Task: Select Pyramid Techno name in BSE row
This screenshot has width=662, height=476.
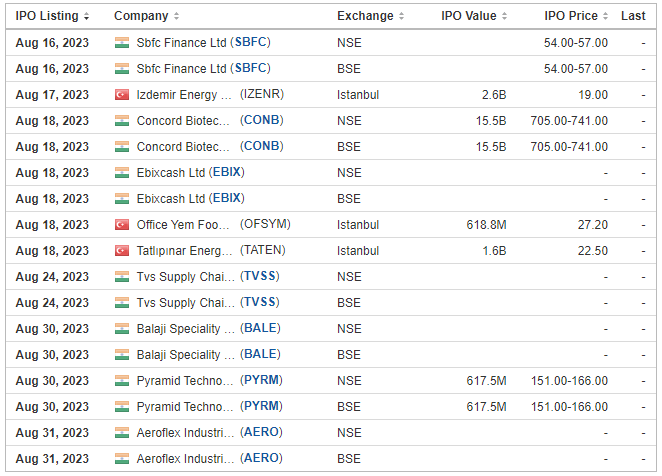Action: tap(184, 407)
